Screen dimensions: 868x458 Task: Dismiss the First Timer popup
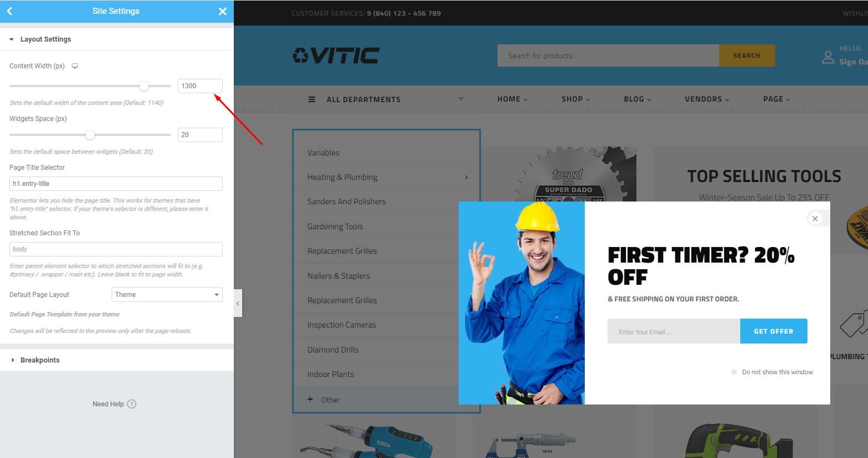[815, 218]
